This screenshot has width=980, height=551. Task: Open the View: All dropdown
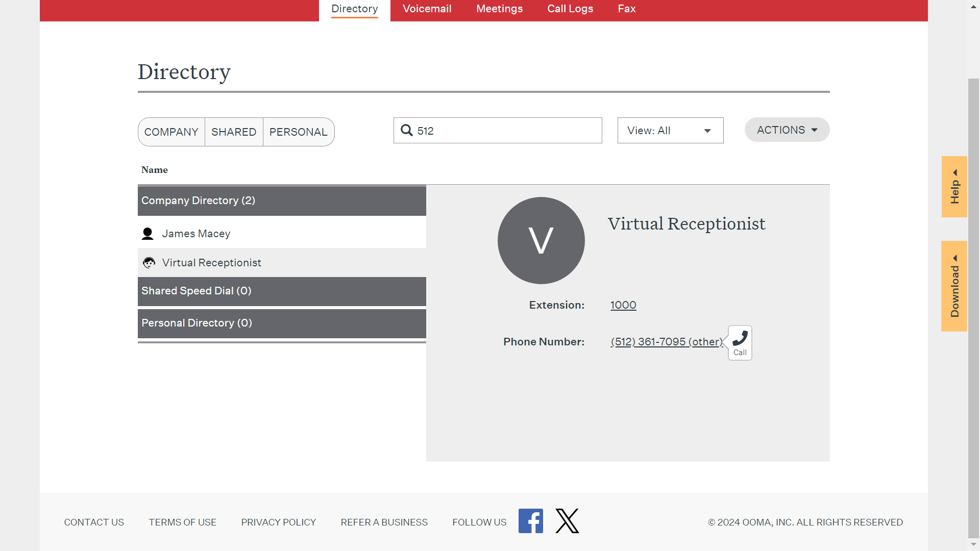pos(670,130)
